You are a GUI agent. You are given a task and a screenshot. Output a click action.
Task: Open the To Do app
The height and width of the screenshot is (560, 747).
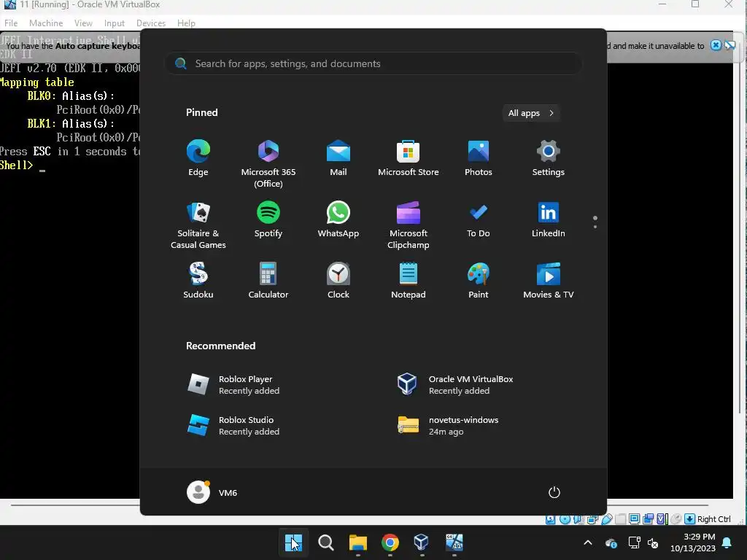click(x=479, y=219)
